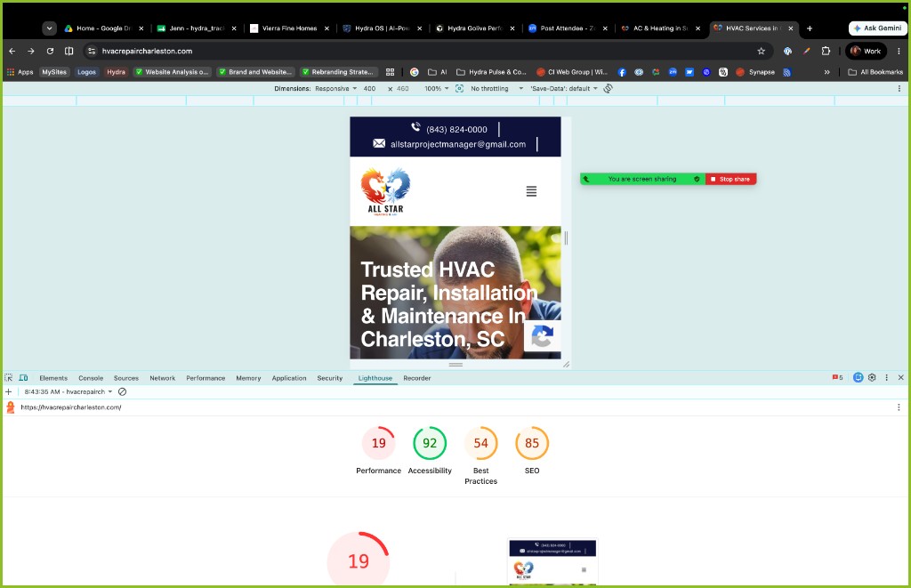911x588 pixels.
Task: Switch to the Console tab
Action: point(91,378)
